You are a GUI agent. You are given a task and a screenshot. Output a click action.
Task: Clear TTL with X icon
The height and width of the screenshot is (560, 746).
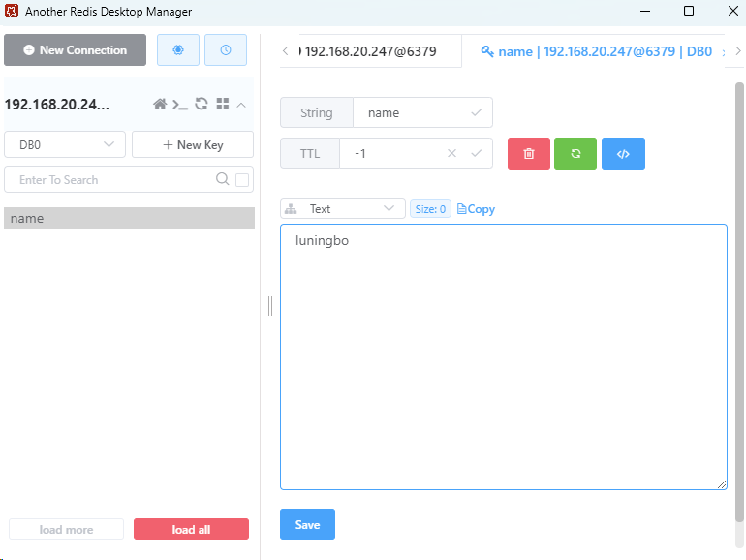452,153
